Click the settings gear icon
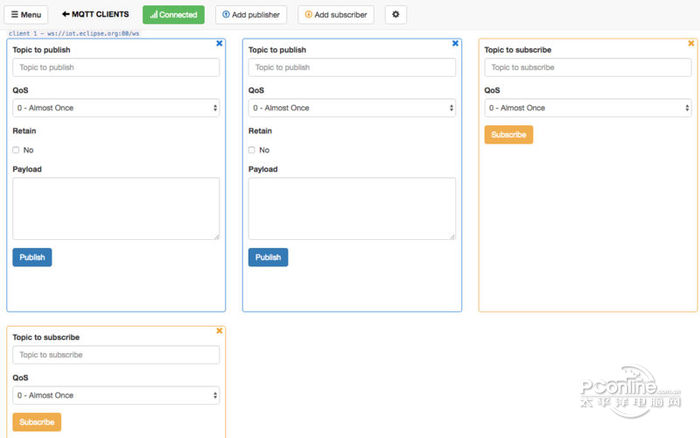700x438 pixels. (x=396, y=15)
